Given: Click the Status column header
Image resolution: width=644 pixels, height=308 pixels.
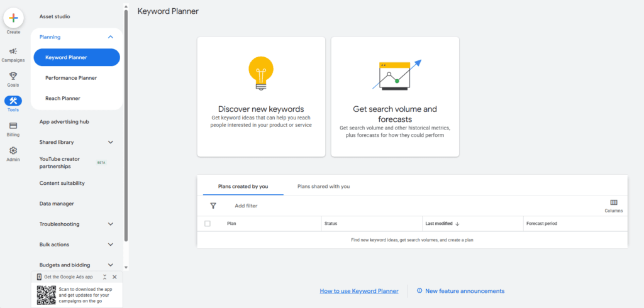Looking at the screenshot, I should 331,224.
